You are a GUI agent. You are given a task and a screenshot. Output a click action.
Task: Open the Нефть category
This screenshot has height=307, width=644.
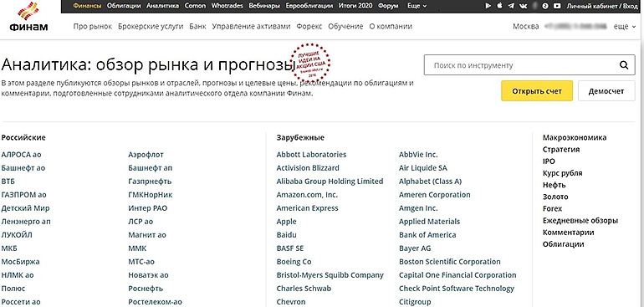click(554, 185)
